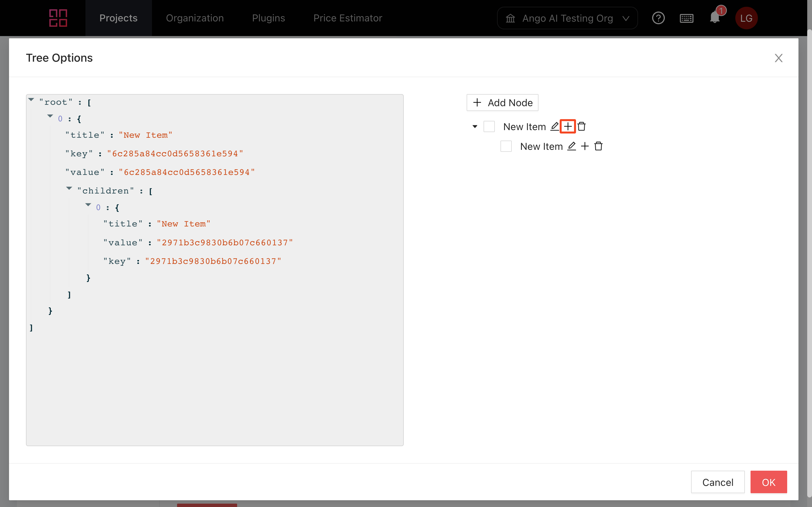Click the plus icon on parent New Item
812x507 pixels.
tap(568, 126)
